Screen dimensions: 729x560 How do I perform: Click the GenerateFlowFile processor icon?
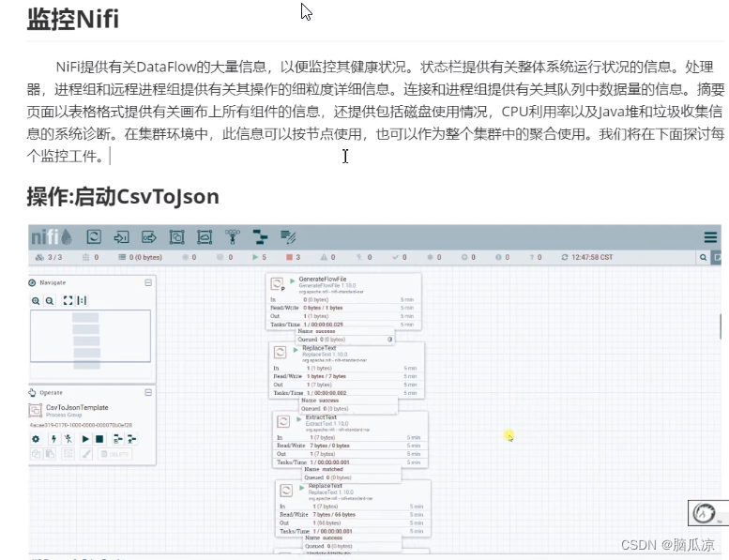pyautogui.click(x=277, y=283)
